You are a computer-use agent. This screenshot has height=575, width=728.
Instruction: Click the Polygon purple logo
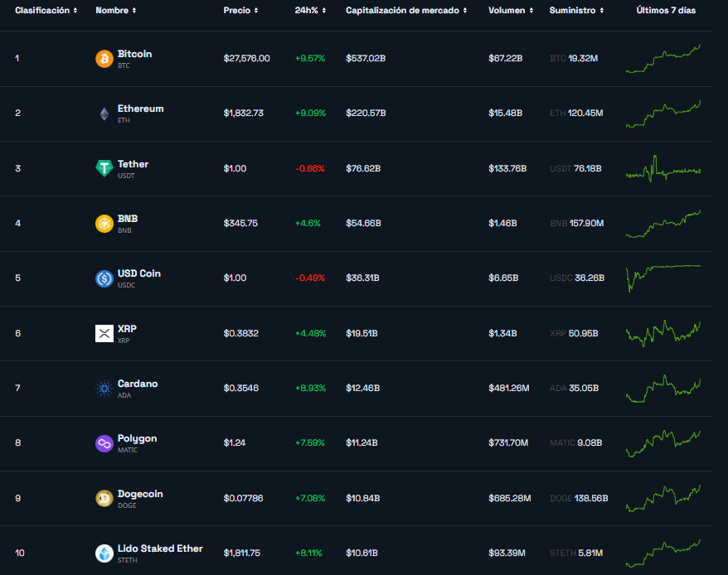click(x=104, y=443)
